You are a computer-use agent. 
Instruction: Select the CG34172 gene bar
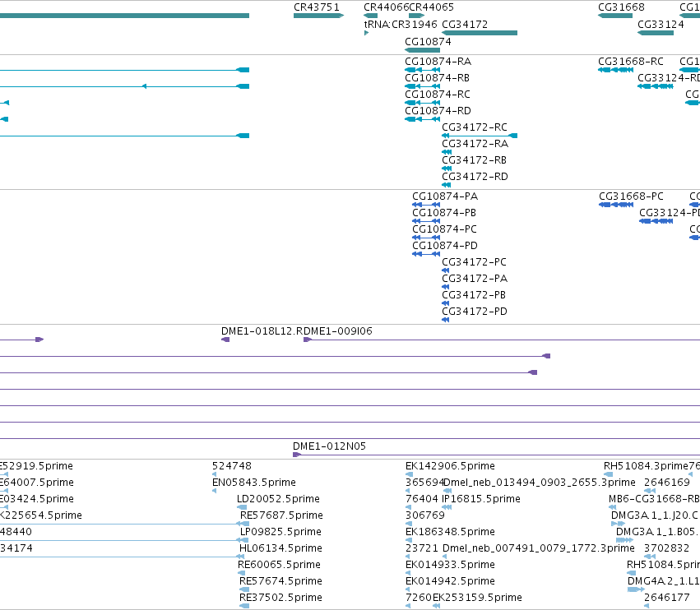point(480,33)
